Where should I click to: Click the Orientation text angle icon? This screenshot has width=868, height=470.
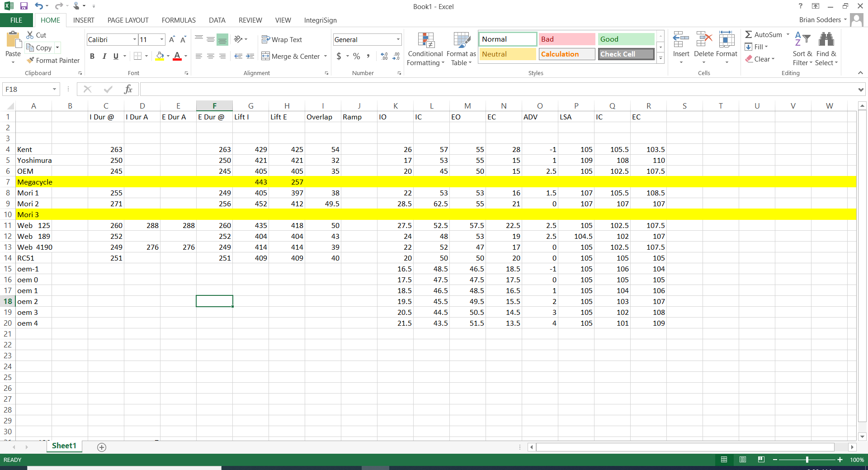(238, 39)
